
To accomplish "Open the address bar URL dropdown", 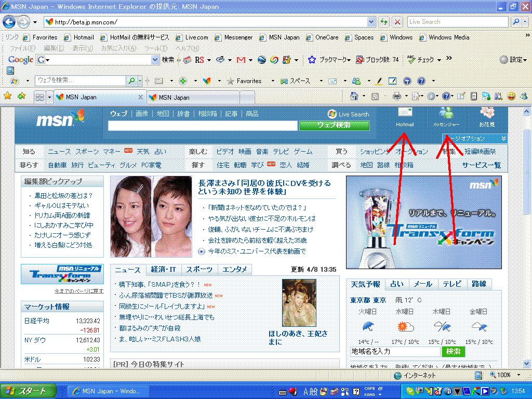I will [371, 22].
